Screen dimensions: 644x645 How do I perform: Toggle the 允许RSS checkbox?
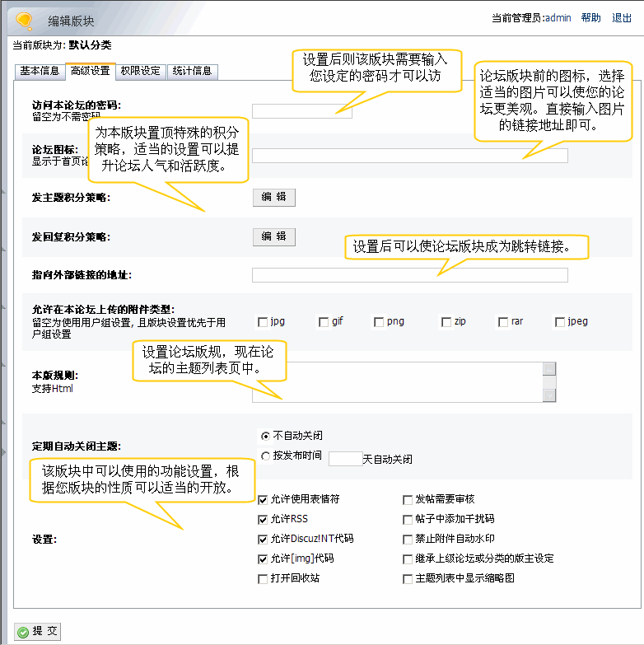click(x=263, y=519)
